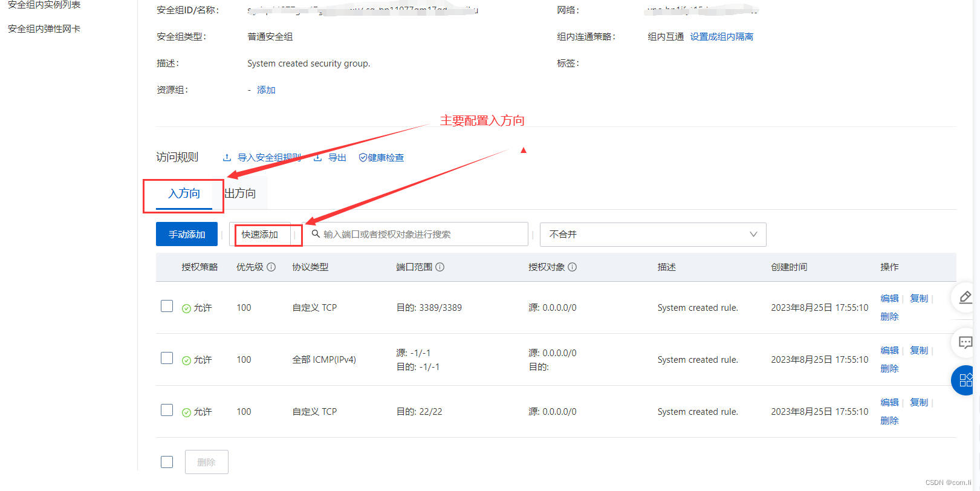Delete the ICMP(IPv4) rule
This screenshot has height=491, width=980.
(x=889, y=369)
